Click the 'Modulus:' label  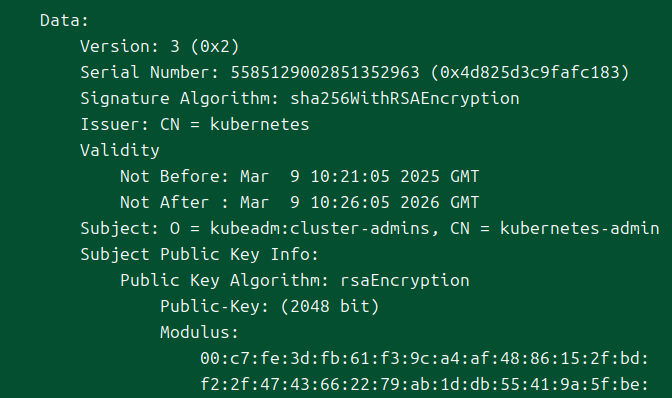pyautogui.click(x=199, y=332)
